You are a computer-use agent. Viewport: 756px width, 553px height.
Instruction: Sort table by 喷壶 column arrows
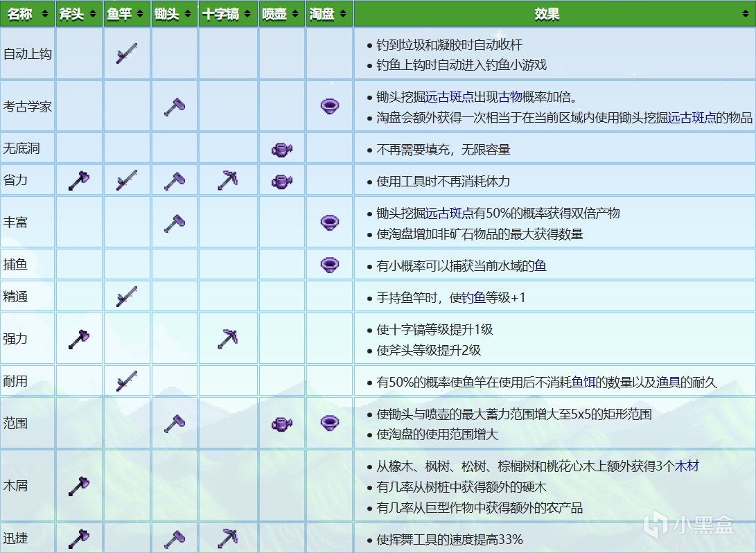click(x=295, y=14)
